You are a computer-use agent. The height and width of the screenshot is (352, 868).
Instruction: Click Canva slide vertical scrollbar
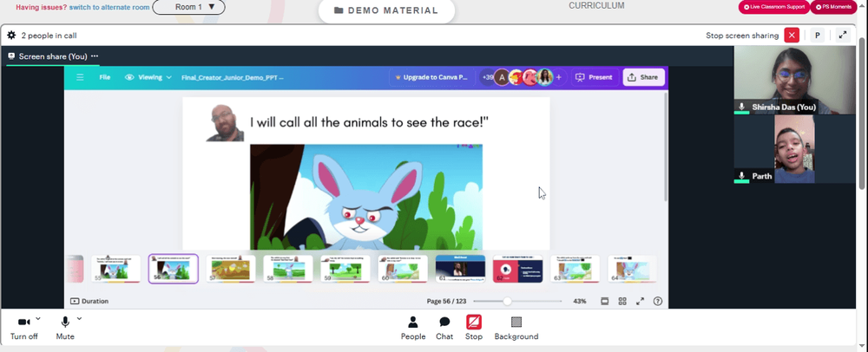[x=666, y=147]
